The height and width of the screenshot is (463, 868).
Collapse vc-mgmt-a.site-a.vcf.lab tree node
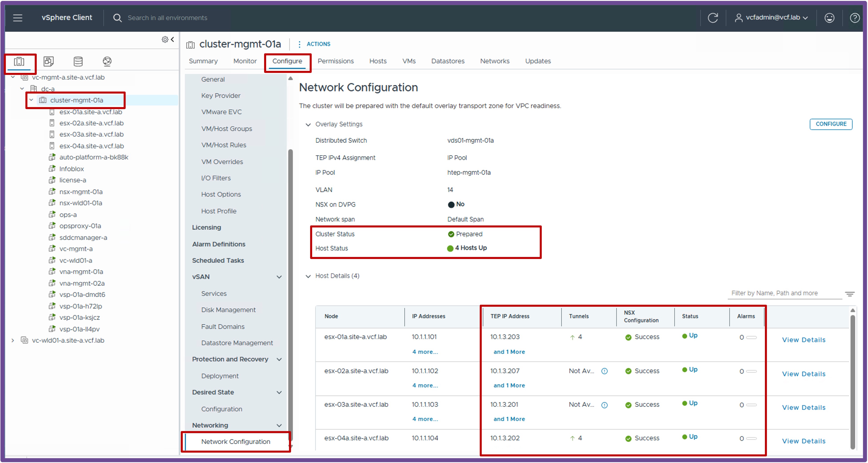tap(13, 77)
